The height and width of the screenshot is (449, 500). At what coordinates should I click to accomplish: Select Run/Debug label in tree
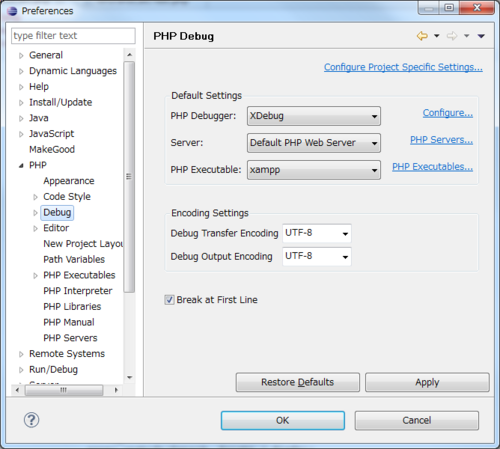[x=53, y=369]
